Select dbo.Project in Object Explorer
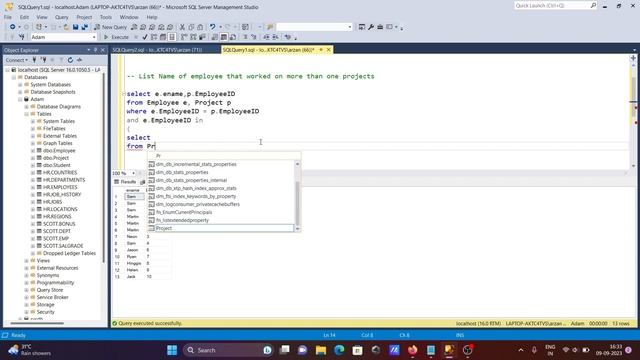The image size is (640, 360). (56, 158)
